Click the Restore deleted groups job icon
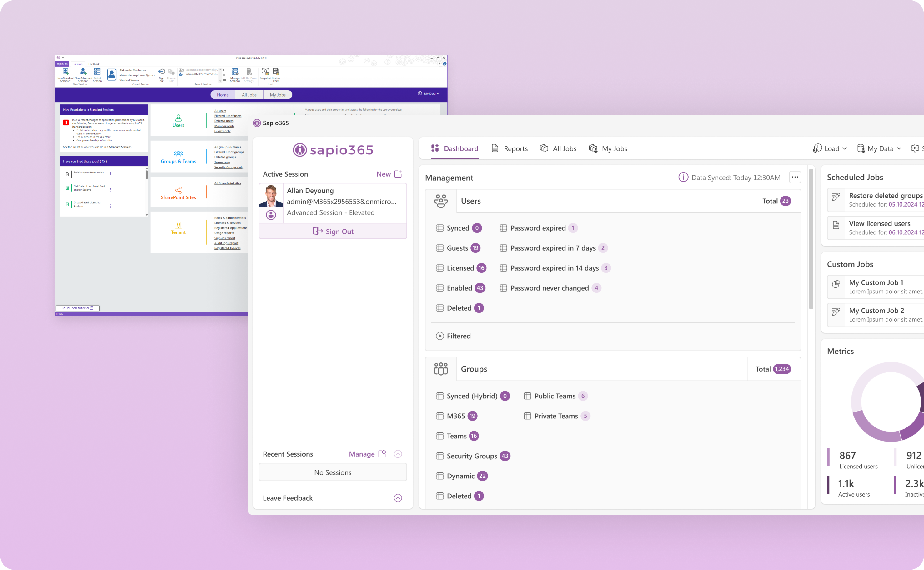 [x=836, y=197]
